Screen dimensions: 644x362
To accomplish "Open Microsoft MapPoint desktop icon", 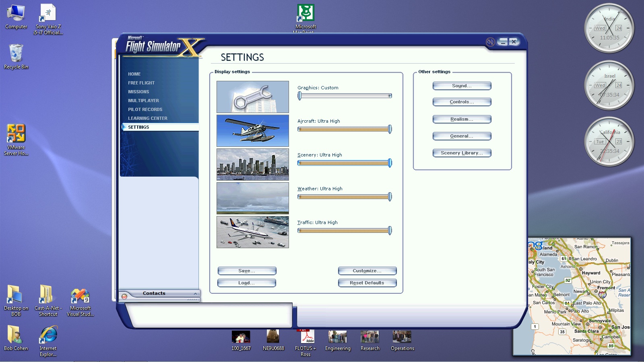I will coord(305,19).
